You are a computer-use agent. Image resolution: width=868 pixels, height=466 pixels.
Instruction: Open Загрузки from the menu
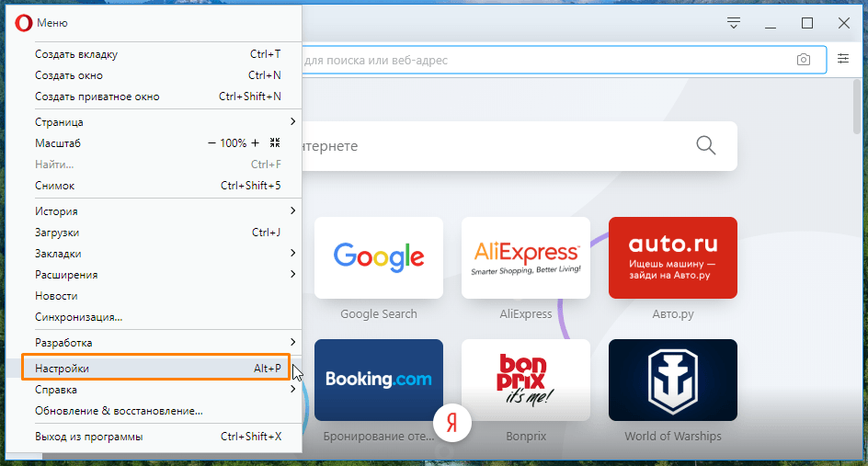point(154,233)
